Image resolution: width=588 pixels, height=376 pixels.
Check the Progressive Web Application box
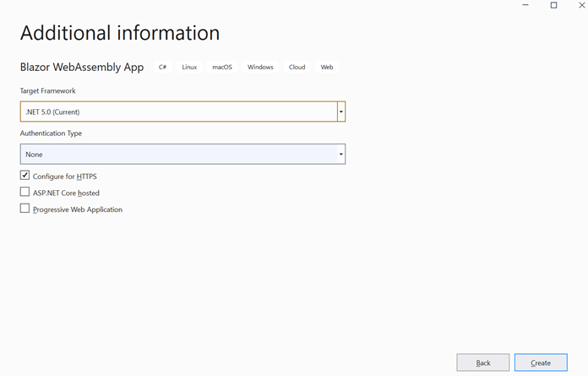25,209
